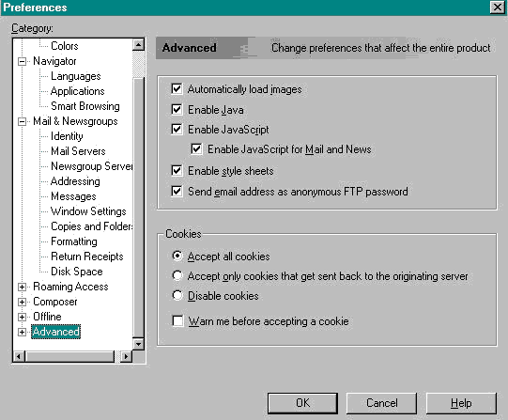Open the Return Receipts category
The width and height of the screenshot is (508, 420).
pos(86,257)
